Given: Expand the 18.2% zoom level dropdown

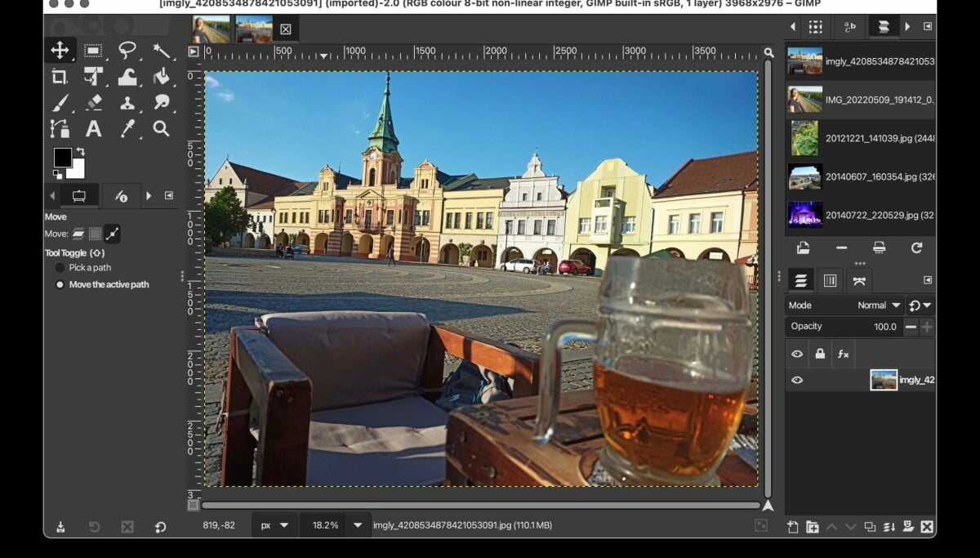Looking at the screenshot, I should [357, 525].
